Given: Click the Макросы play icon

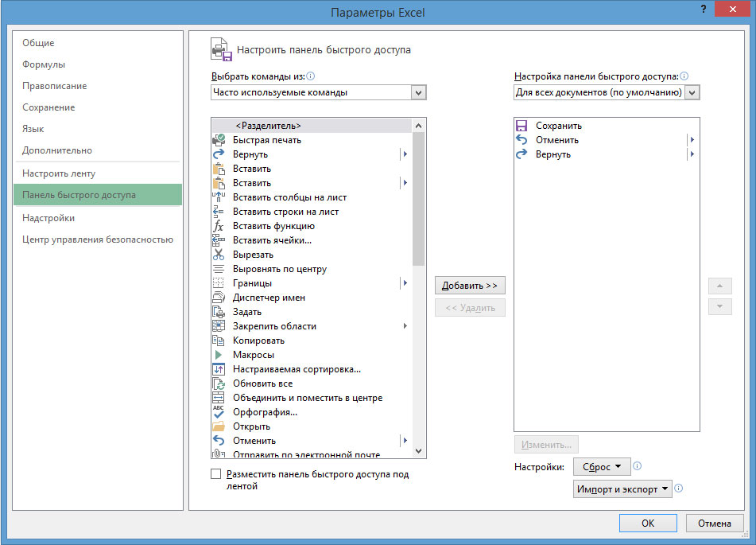Looking at the screenshot, I should click(219, 355).
